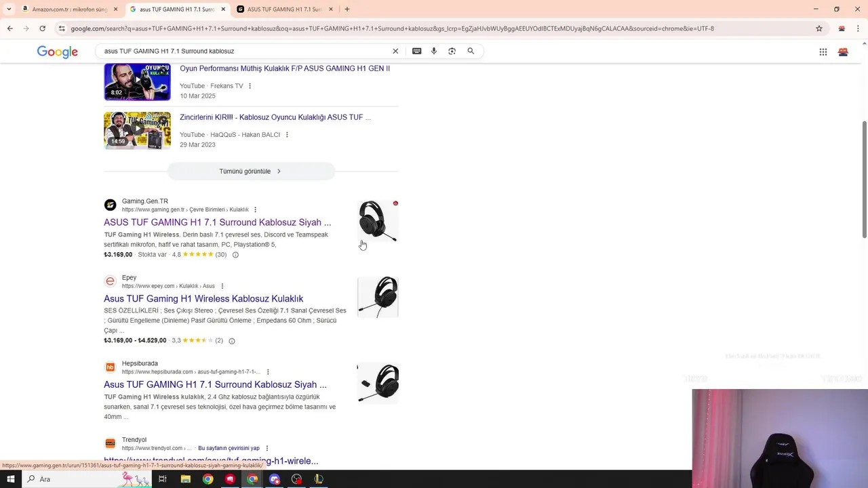Image resolution: width=868 pixels, height=488 pixels.
Task: Click the page vertical scrollbar
Action: pos(864,180)
